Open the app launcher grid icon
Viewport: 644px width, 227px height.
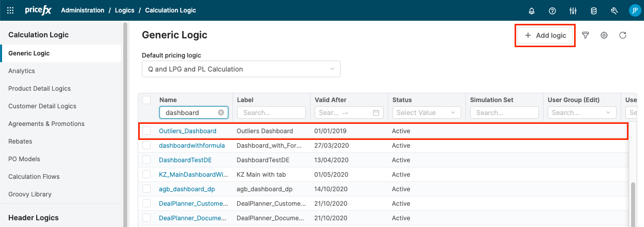10,10
